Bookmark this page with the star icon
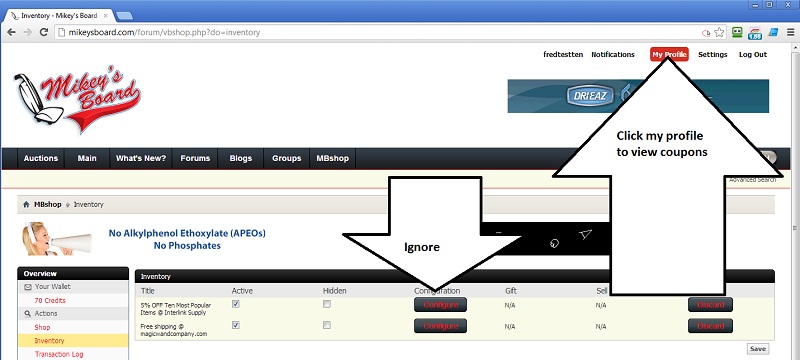Image resolution: width=800 pixels, height=360 pixels. click(719, 32)
